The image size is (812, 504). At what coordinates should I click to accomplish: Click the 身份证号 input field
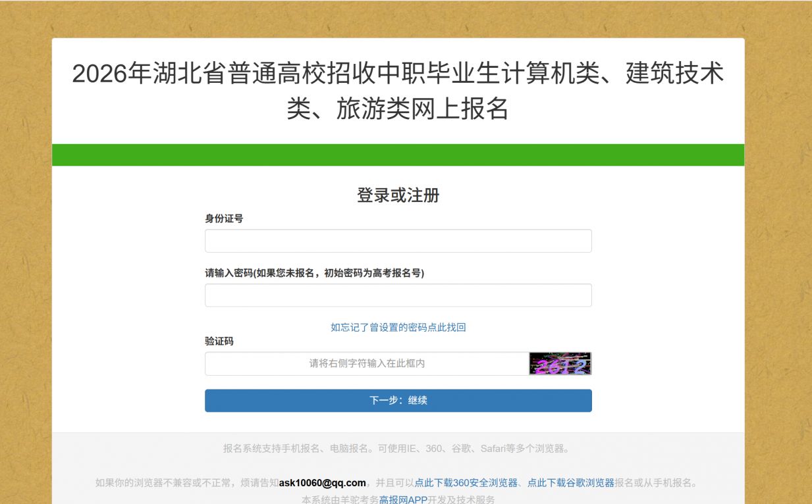(398, 241)
